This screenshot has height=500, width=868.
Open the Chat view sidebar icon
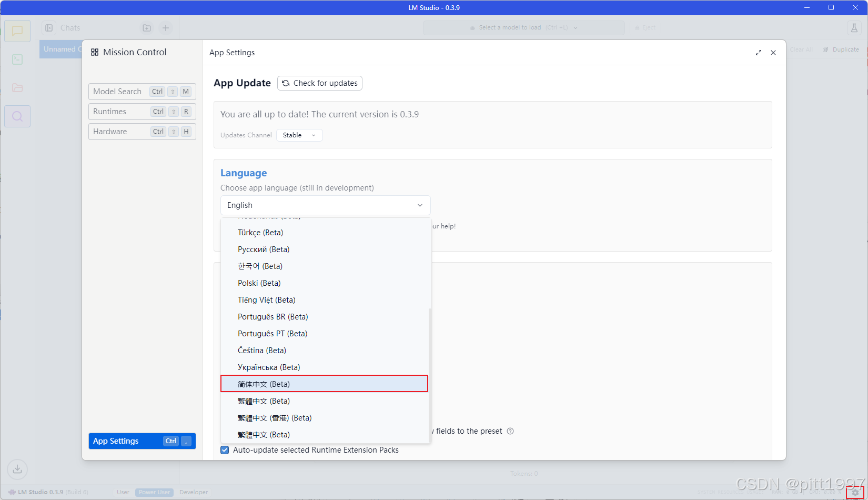point(17,31)
